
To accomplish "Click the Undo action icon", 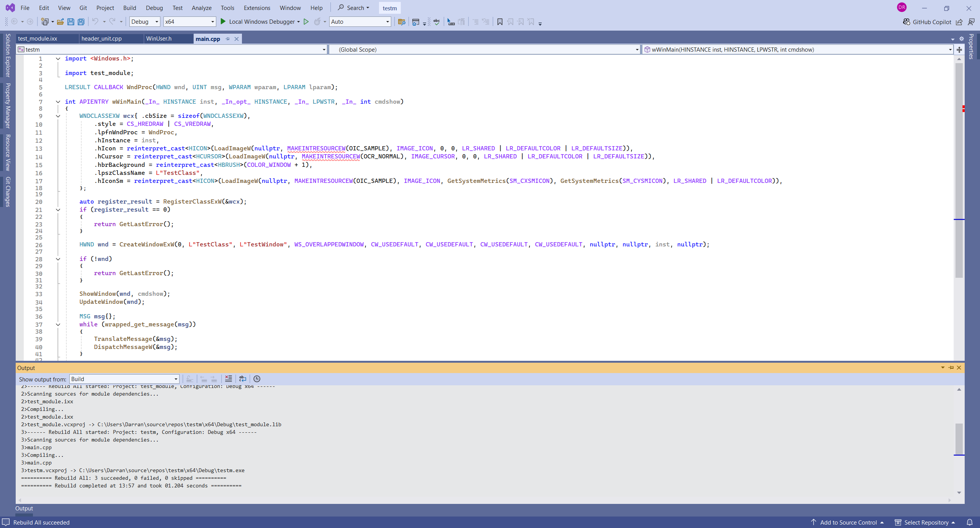I will [95, 21].
